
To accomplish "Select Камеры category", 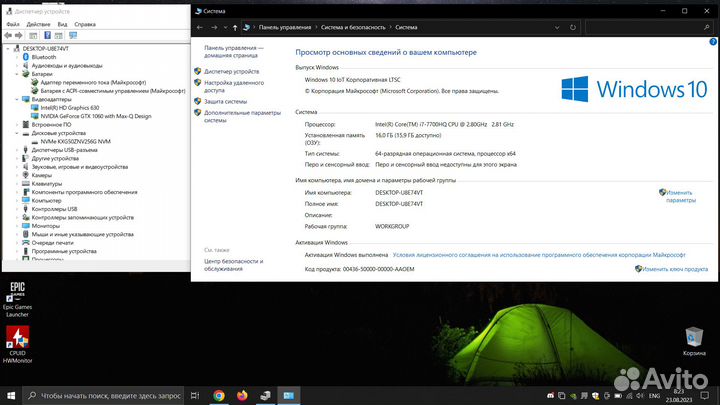I will point(42,175).
